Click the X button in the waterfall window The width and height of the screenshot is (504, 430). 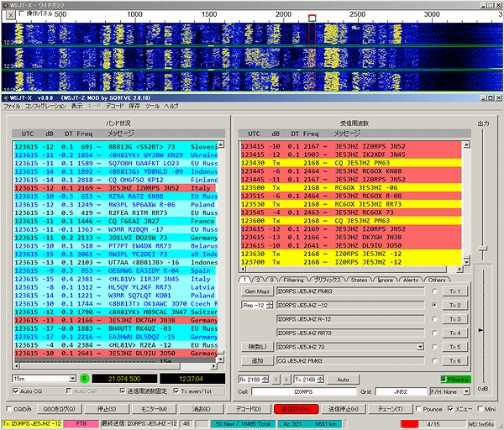coord(11,15)
